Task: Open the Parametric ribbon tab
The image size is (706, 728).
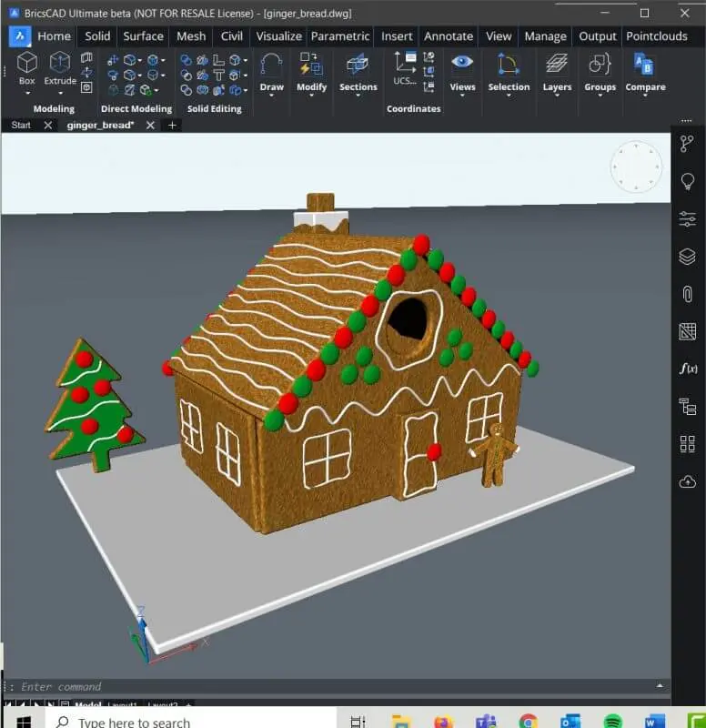Action: coord(340,36)
